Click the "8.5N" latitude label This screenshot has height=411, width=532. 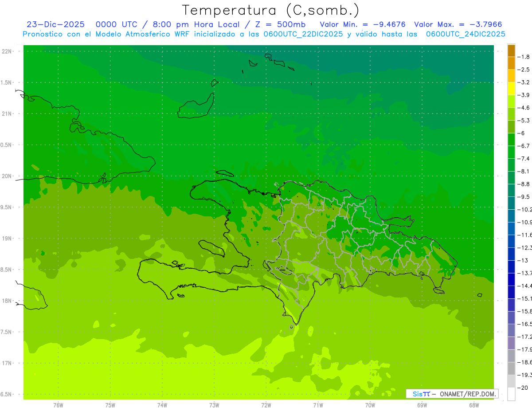[x=7, y=270]
